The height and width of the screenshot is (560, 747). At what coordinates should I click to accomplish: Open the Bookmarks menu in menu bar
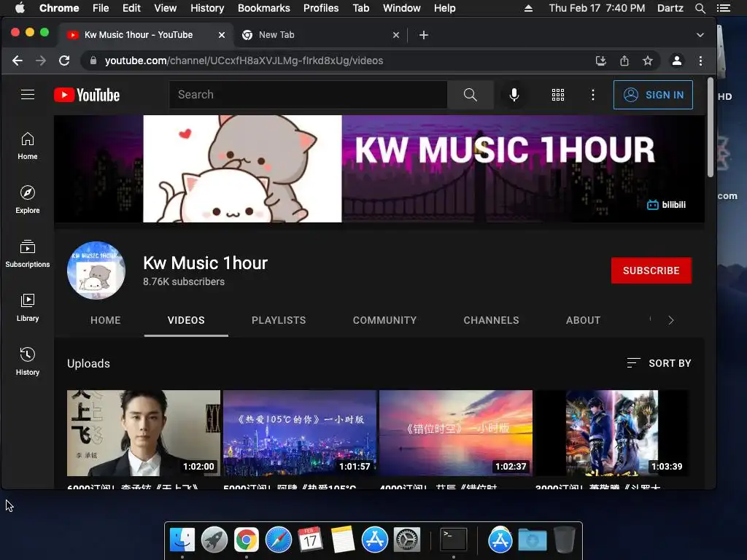(x=264, y=8)
